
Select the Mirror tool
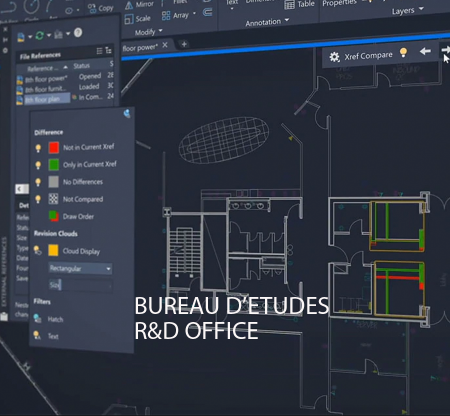(x=139, y=5)
